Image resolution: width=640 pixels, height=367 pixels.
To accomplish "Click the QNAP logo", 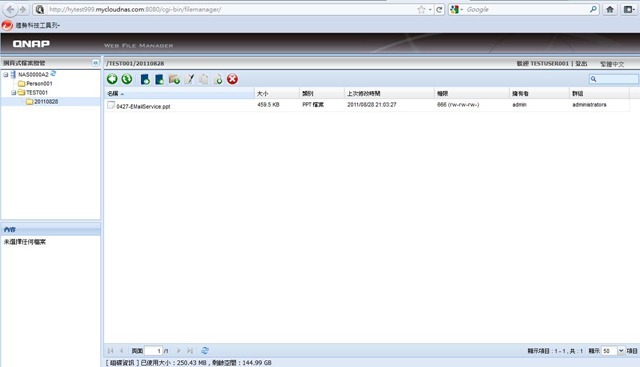I will pyautogui.click(x=31, y=44).
